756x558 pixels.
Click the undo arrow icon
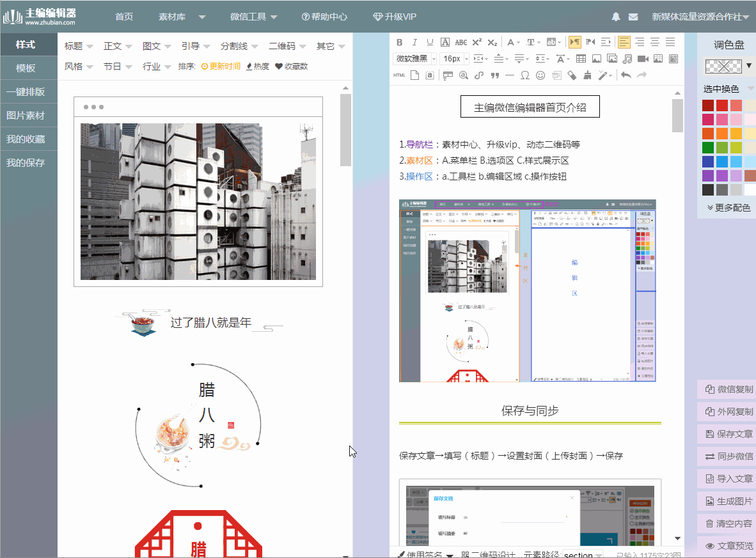tap(626, 75)
